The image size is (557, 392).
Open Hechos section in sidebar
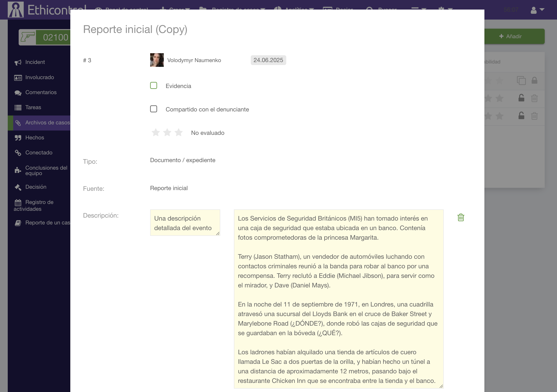tap(34, 138)
